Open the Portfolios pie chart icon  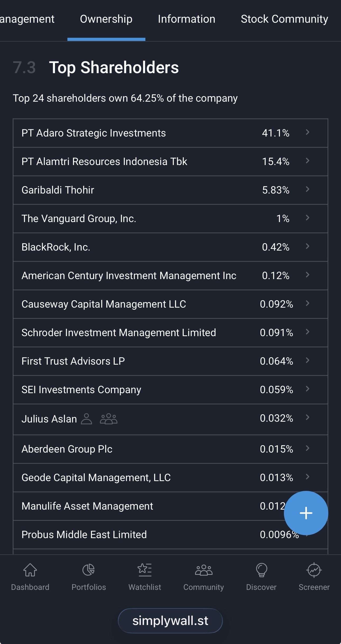[89, 570]
